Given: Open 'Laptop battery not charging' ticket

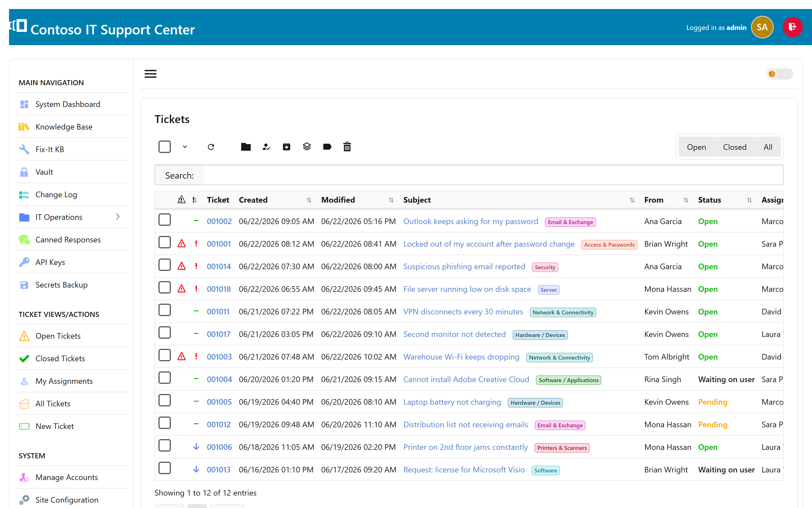Looking at the screenshot, I should tap(452, 402).
